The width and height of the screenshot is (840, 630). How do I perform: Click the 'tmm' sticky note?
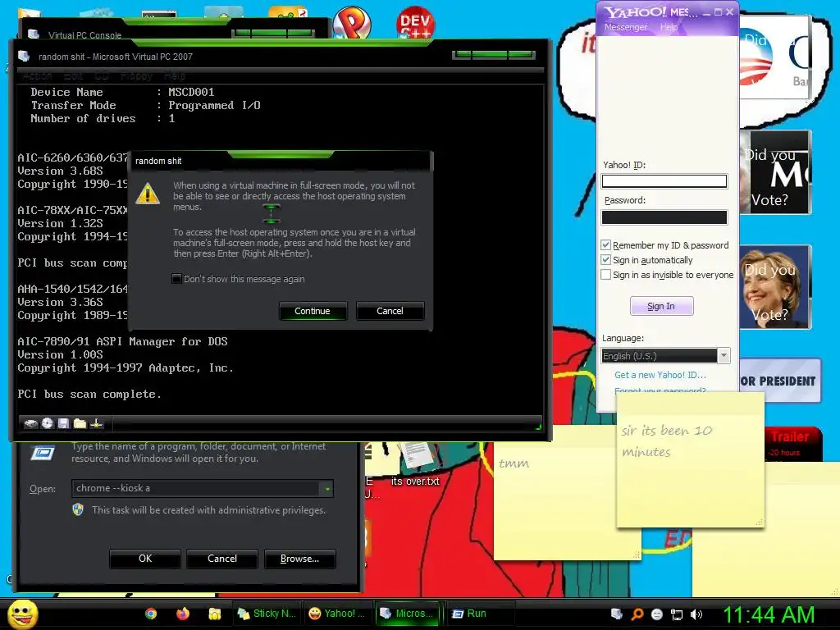click(x=555, y=493)
